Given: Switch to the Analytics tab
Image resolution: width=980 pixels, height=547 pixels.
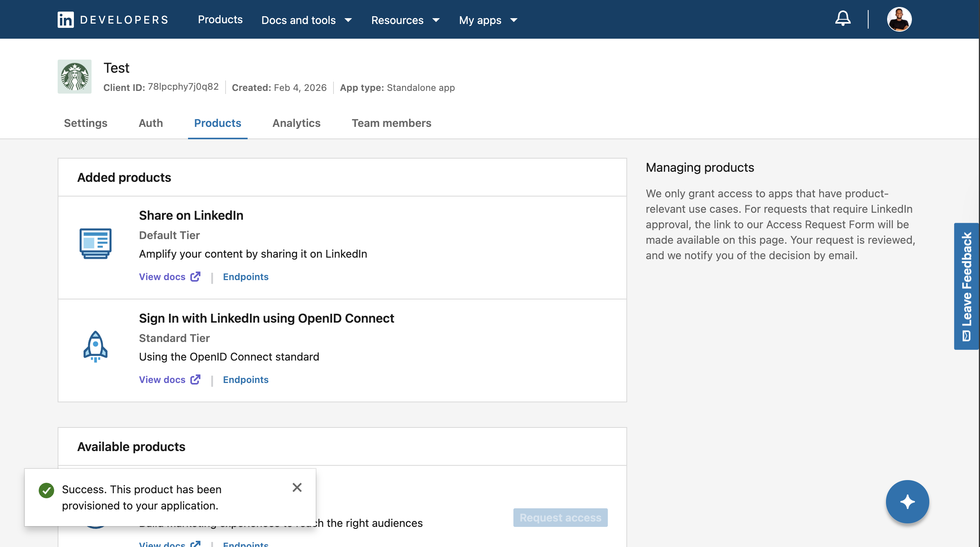Looking at the screenshot, I should click(296, 123).
